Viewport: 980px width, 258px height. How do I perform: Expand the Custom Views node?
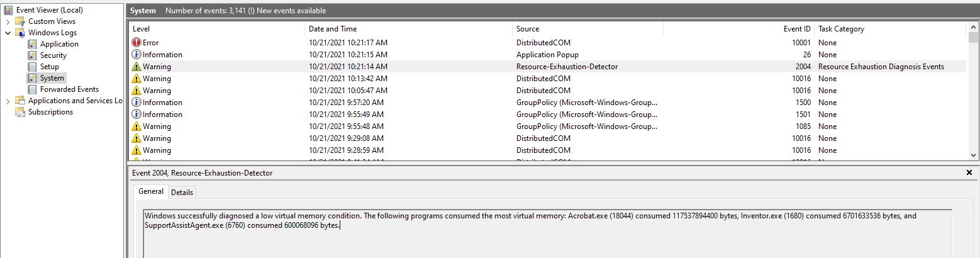[8, 21]
